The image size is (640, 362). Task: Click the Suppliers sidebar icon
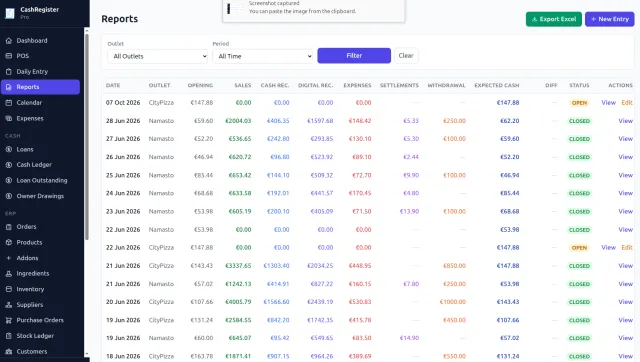pyautogui.click(x=9, y=304)
